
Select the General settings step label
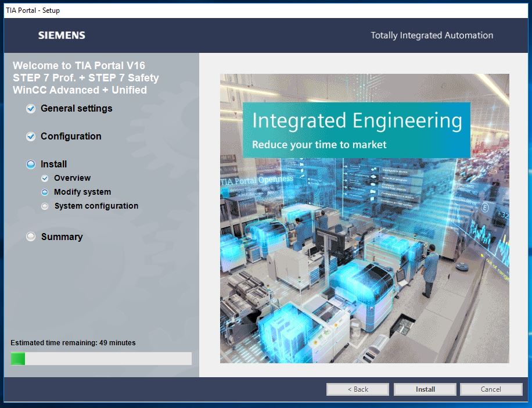(x=76, y=109)
